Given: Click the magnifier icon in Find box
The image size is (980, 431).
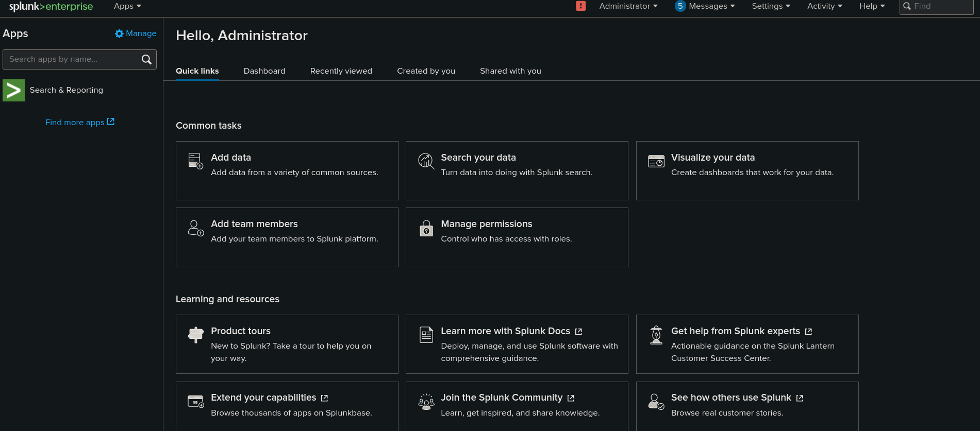Looking at the screenshot, I should (907, 6).
